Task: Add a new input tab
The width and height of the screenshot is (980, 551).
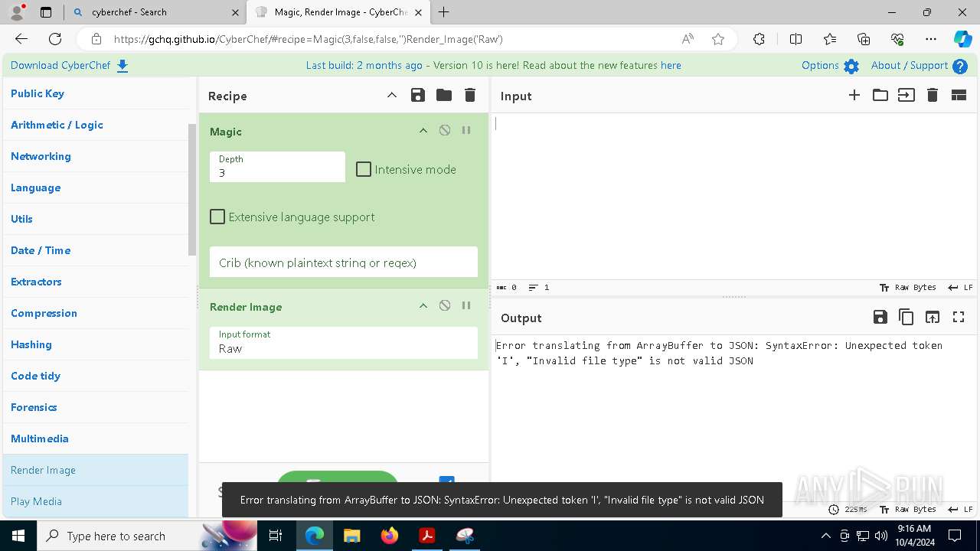Action: [x=854, y=95]
